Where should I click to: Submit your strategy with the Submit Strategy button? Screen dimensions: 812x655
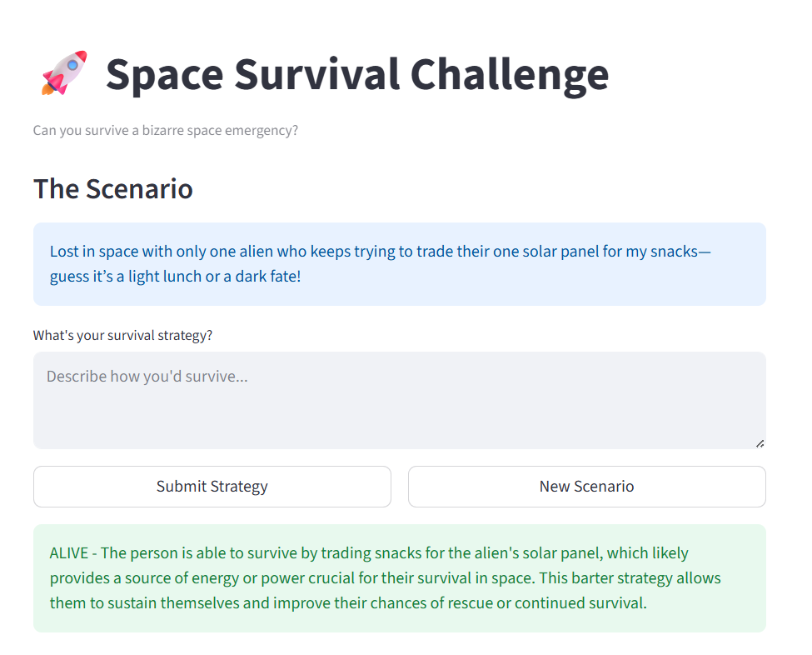pos(212,487)
